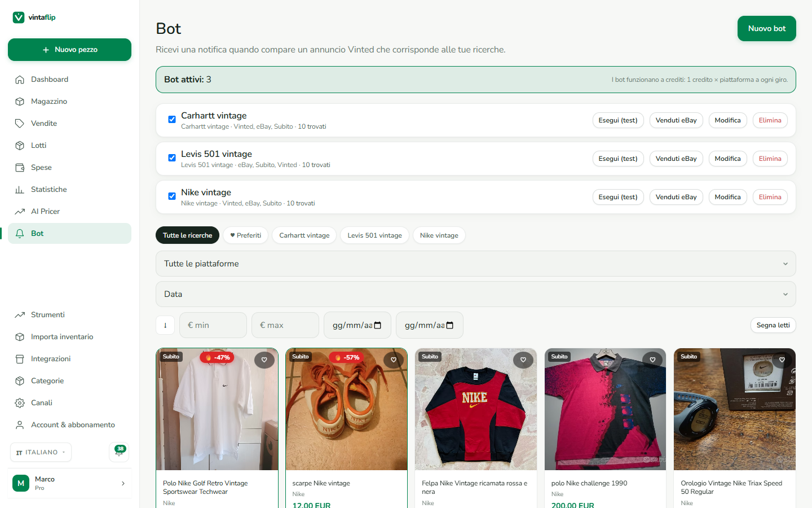Run Esegui (test) for Carhartt vintage
The image size is (812, 508).
click(x=618, y=120)
